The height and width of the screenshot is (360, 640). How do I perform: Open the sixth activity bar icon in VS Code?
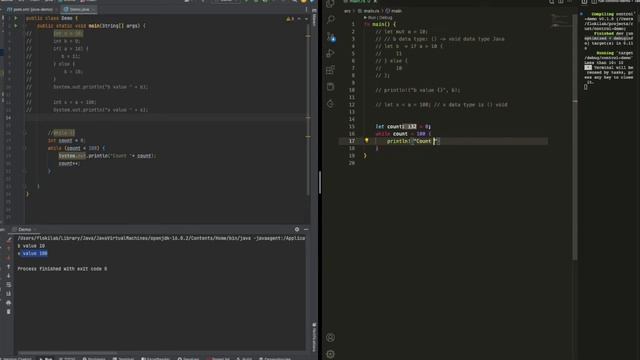331,87
